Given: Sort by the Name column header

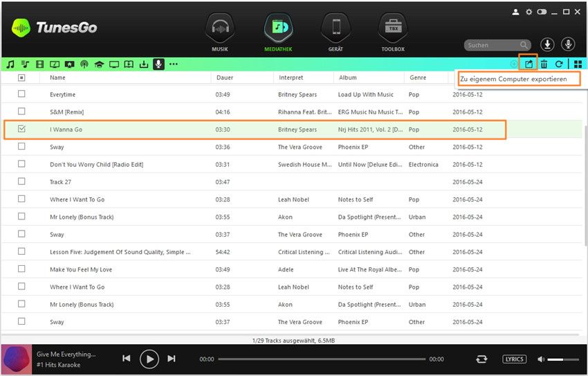Looking at the screenshot, I should [x=57, y=78].
